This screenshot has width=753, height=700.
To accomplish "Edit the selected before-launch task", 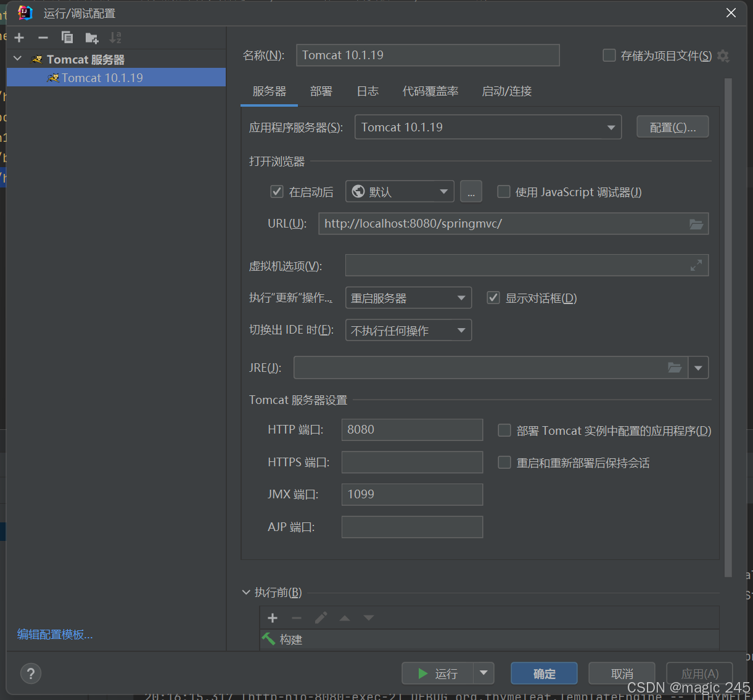I will pyautogui.click(x=321, y=618).
